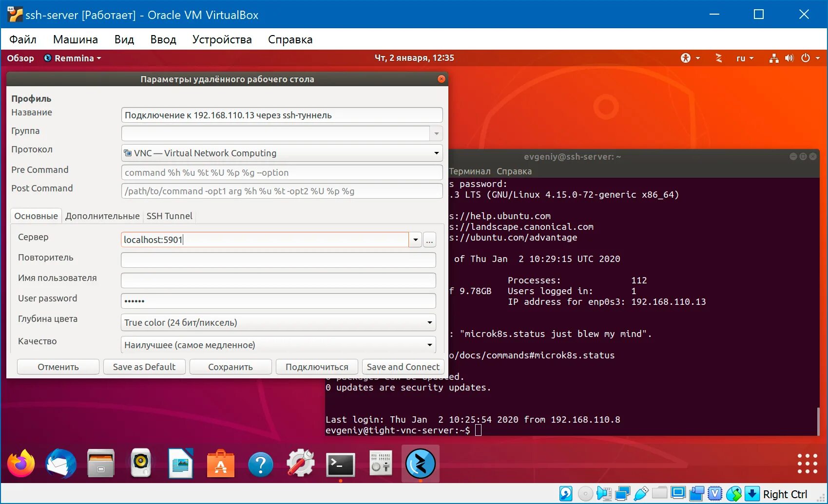Click the date and time in top bar
Screen dimensions: 828x504
click(414, 58)
